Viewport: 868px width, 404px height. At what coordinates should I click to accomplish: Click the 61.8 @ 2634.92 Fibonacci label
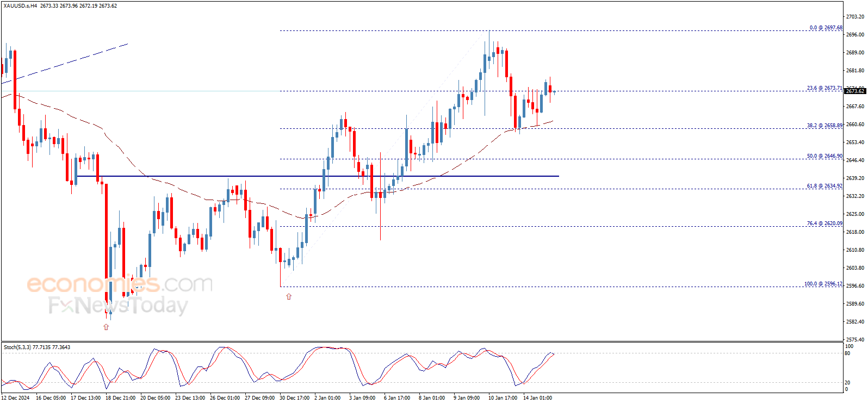coord(824,186)
